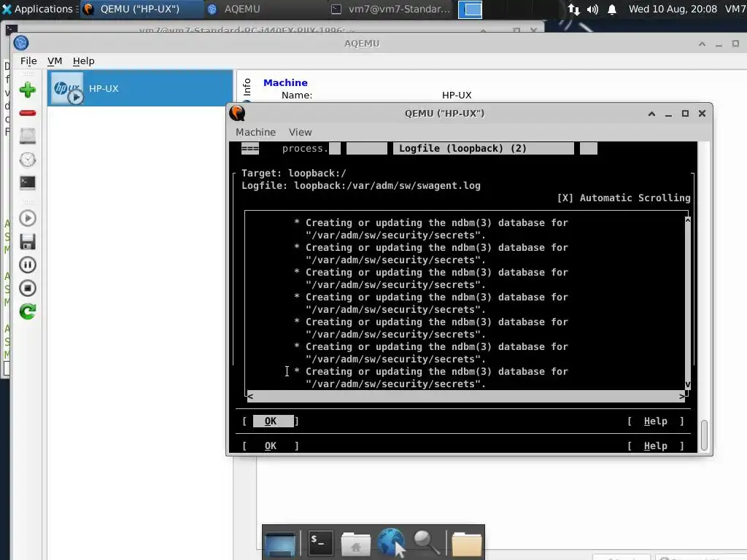Viewport: 747px width, 560px height.
Task: Click the log scroll up arrow
Action: coord(687,220)
